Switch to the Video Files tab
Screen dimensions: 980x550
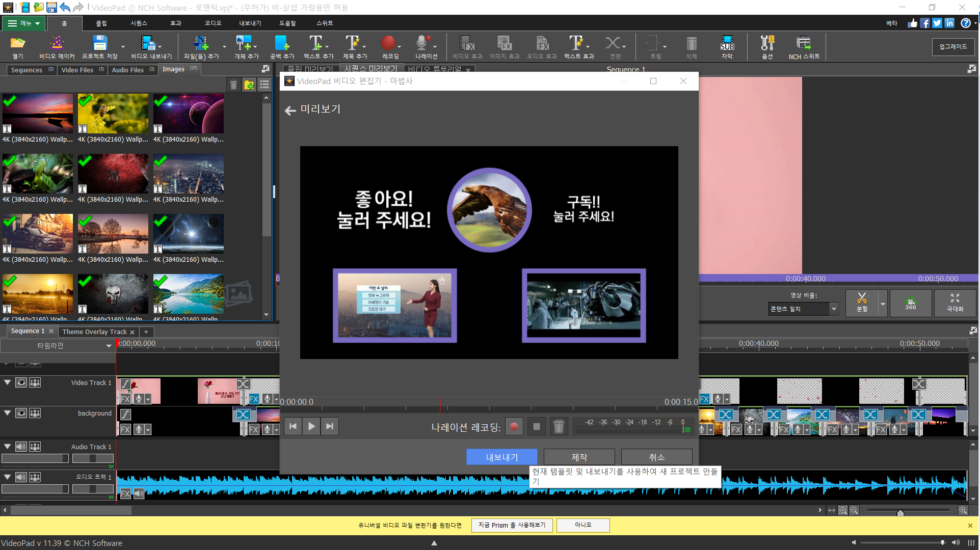77,70
